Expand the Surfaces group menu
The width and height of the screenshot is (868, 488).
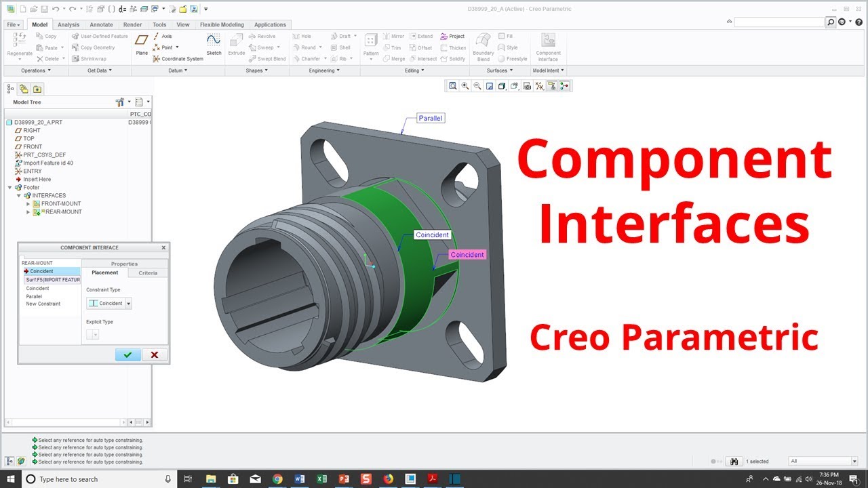click(499, 70)
